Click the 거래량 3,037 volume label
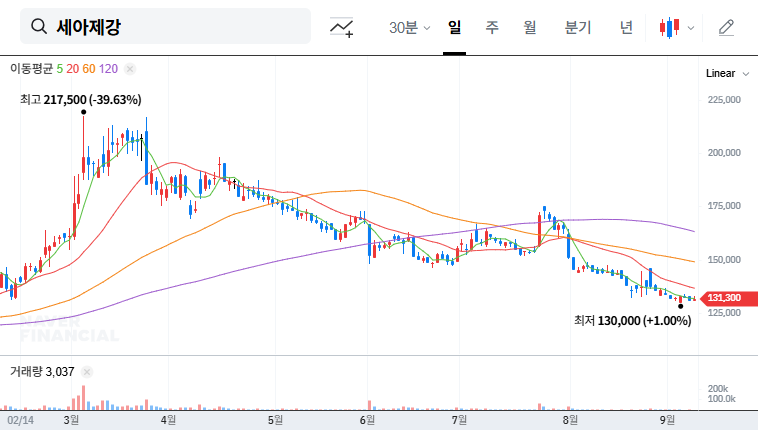The image size is (758, 430). 42,371
